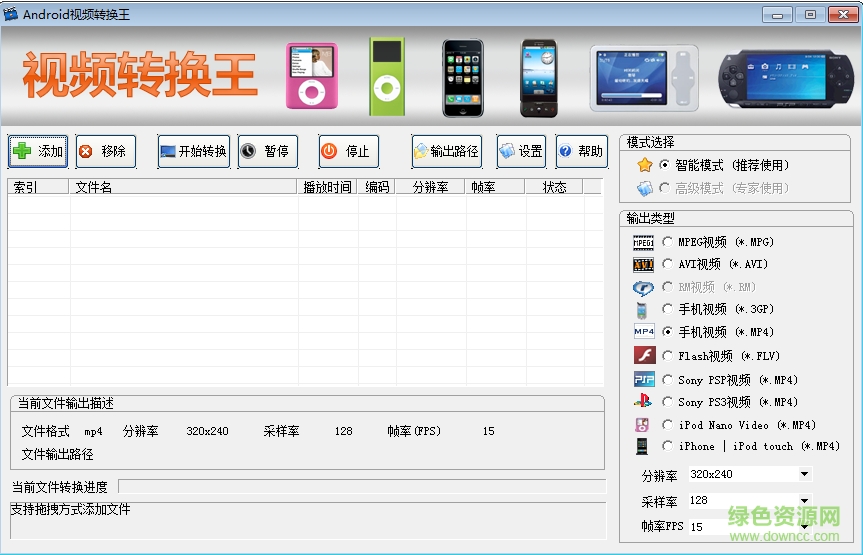Click the Android phone banner image

pyautogui.click(x=539, y=78)
